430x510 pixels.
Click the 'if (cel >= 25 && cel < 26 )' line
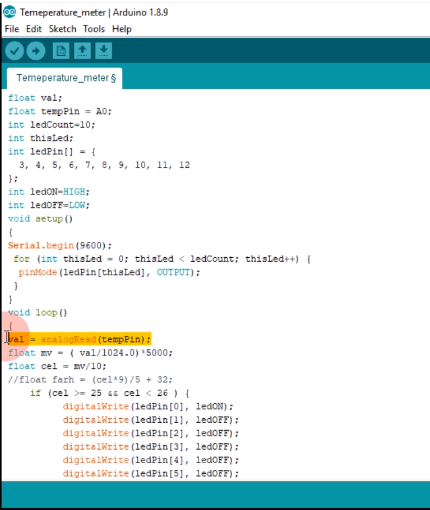(110, 393)
